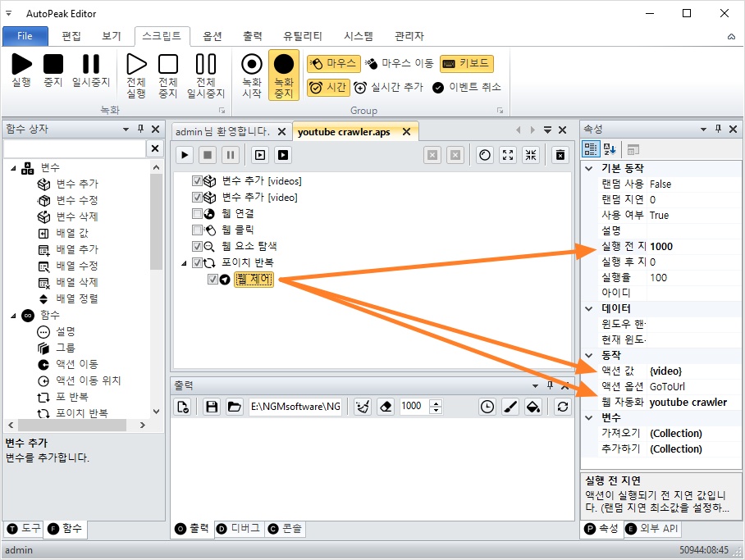Click the 실행 run button in the ribbon
The image size is (745, 560).
point(21,70)
